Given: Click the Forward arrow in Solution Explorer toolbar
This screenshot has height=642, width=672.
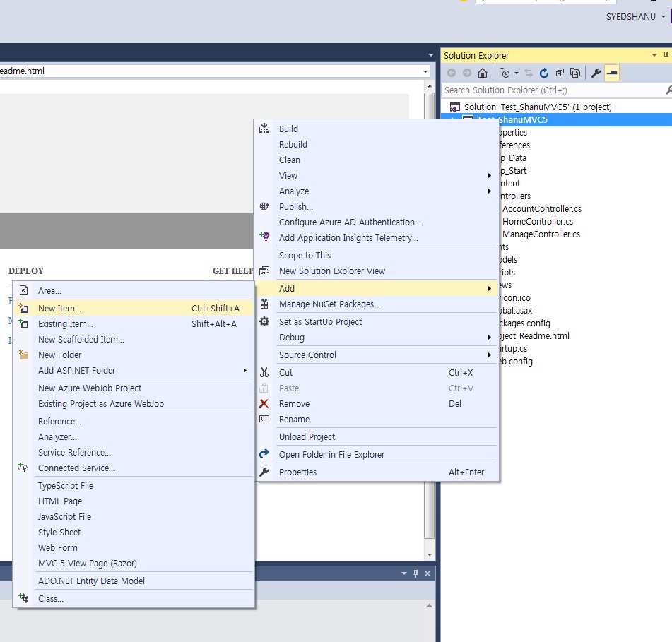Looking at the screenshot, I should click(466, 73).
